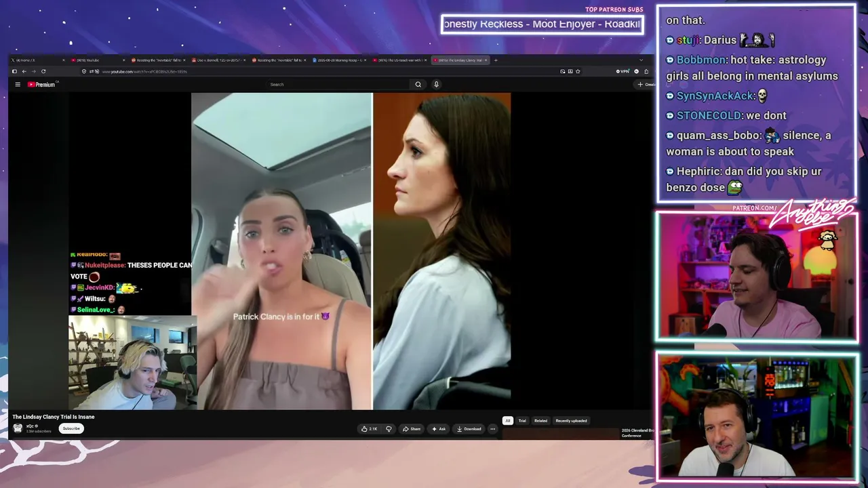Toggle the browser sidebar panel icon
This screenshot has height=488, width=868.
point(14,71)
